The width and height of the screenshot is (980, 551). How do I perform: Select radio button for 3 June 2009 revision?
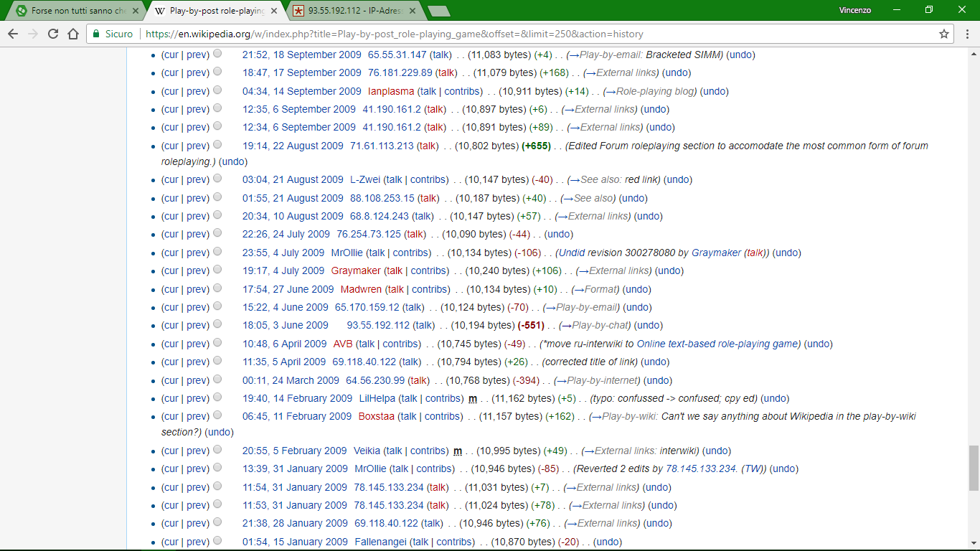pyautogui.click(x=217, y=324)
